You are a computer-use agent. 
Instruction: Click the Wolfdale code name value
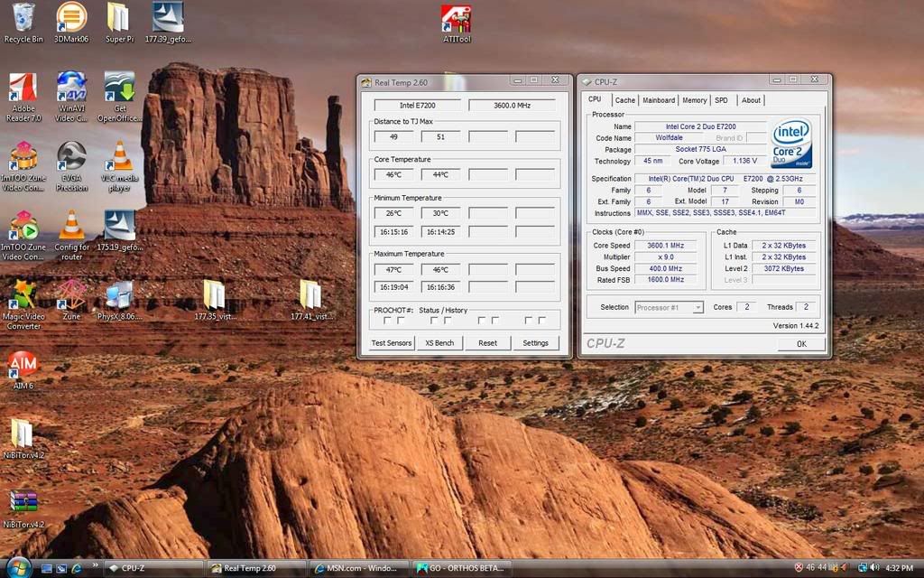click(669, 137)
